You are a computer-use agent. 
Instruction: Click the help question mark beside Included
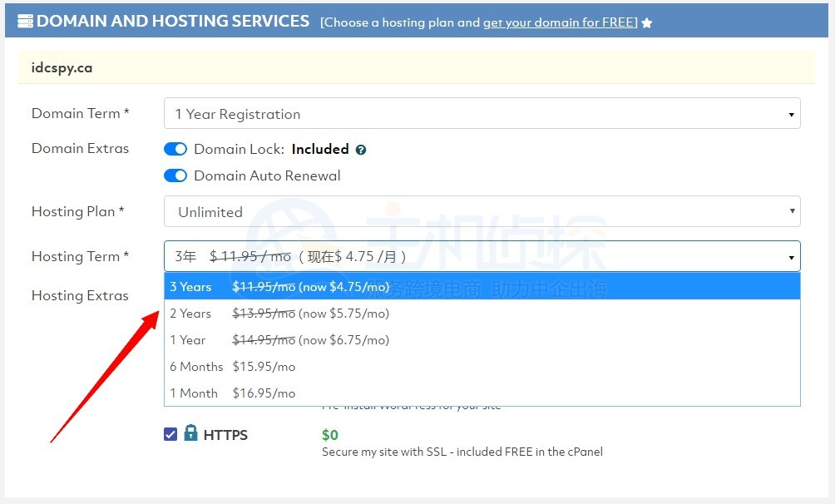[x=361, y=150]
